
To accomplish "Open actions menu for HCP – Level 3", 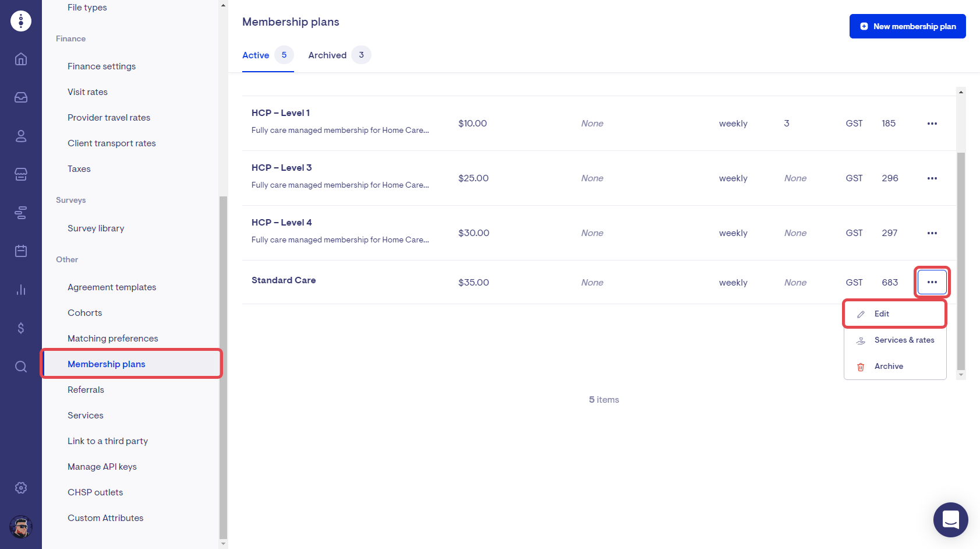I will (932, 178).
